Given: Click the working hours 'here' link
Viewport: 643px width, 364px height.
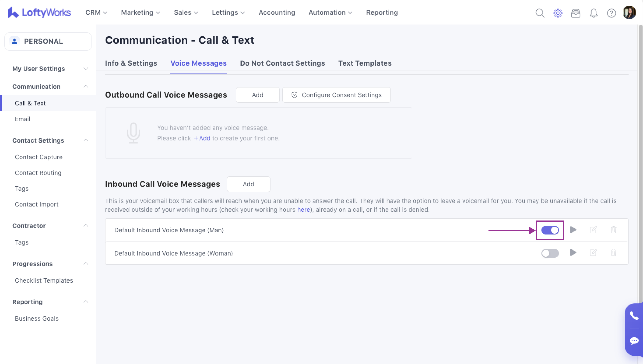Looking at the screenshot, I should (x=303, y=210).
